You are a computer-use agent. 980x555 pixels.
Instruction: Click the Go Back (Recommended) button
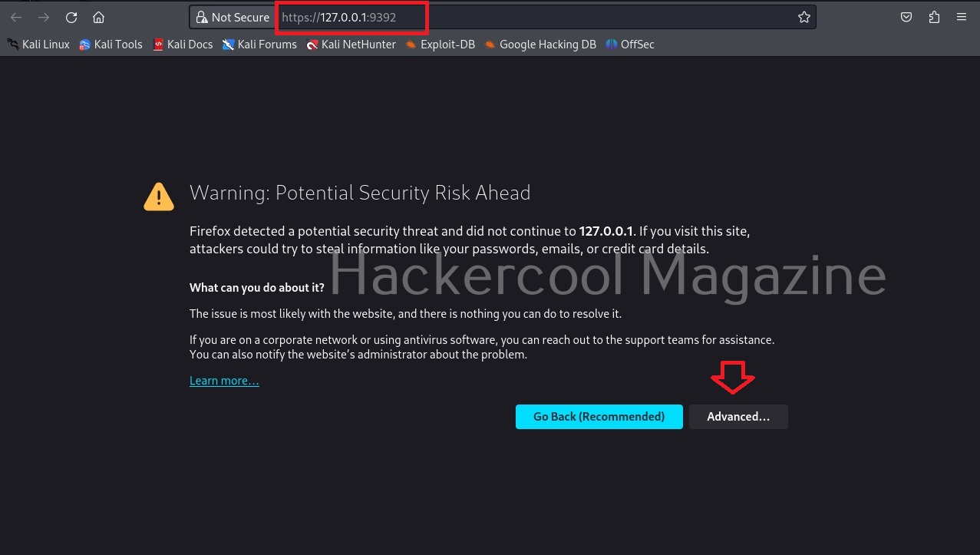point(599,417)
